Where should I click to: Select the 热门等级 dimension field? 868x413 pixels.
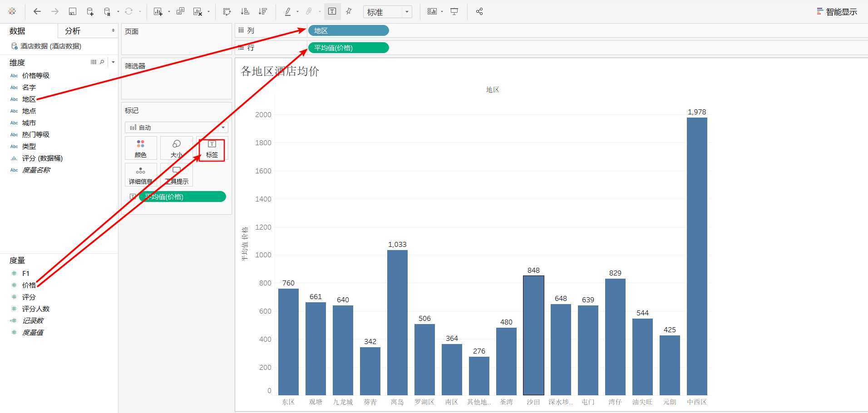[x=36, y=135]
